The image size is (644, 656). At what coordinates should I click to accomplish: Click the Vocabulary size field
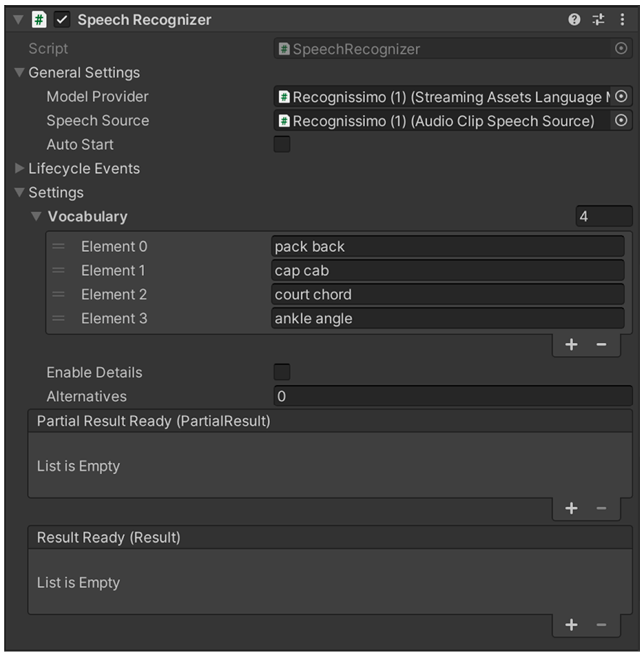(x=604, y=216)
